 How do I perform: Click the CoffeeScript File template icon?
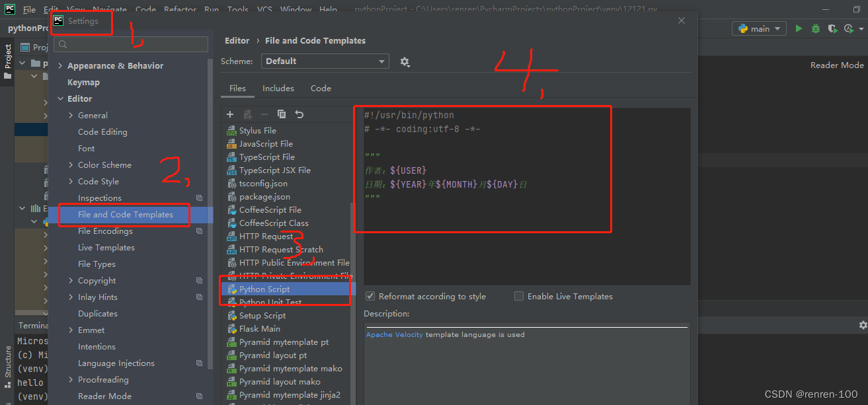point(231,210)
